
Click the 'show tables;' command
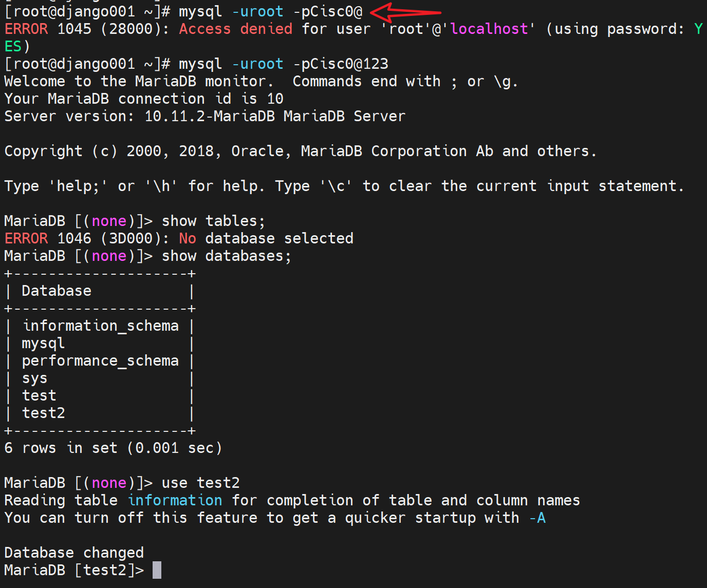[213, 221]
